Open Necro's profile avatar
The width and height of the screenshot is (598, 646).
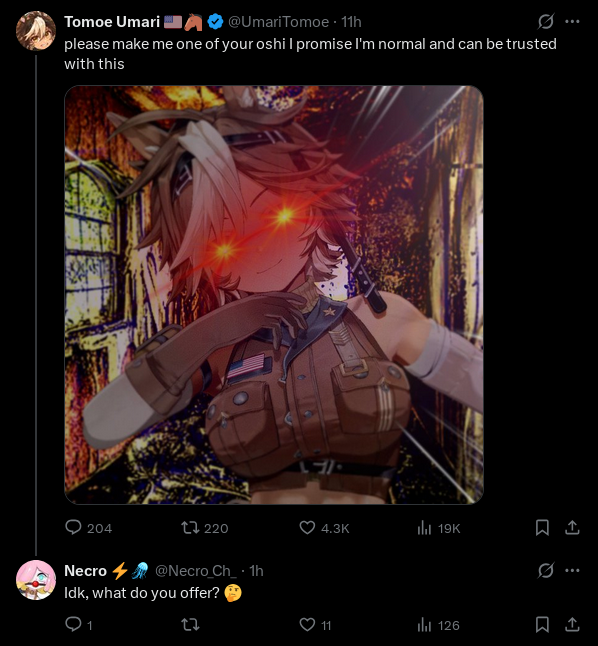click(36, 580)
